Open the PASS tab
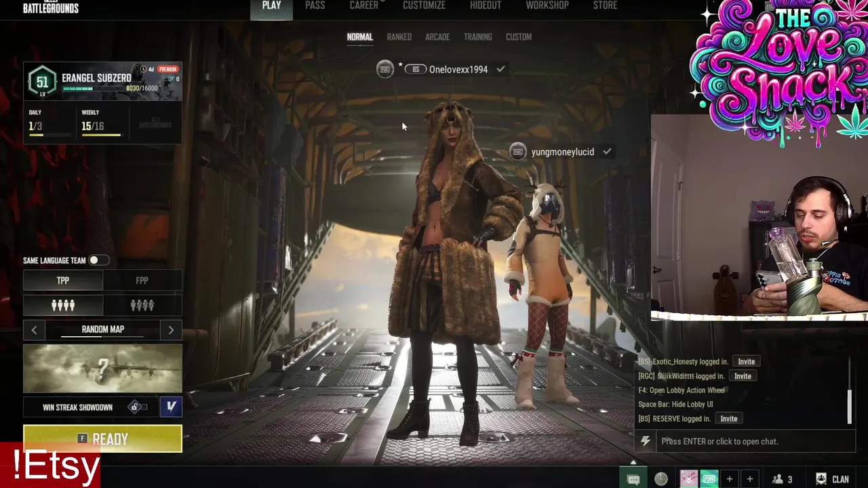The height and width of the screenshot is (488, 868). pyautogui.click(x=315, y=5)
